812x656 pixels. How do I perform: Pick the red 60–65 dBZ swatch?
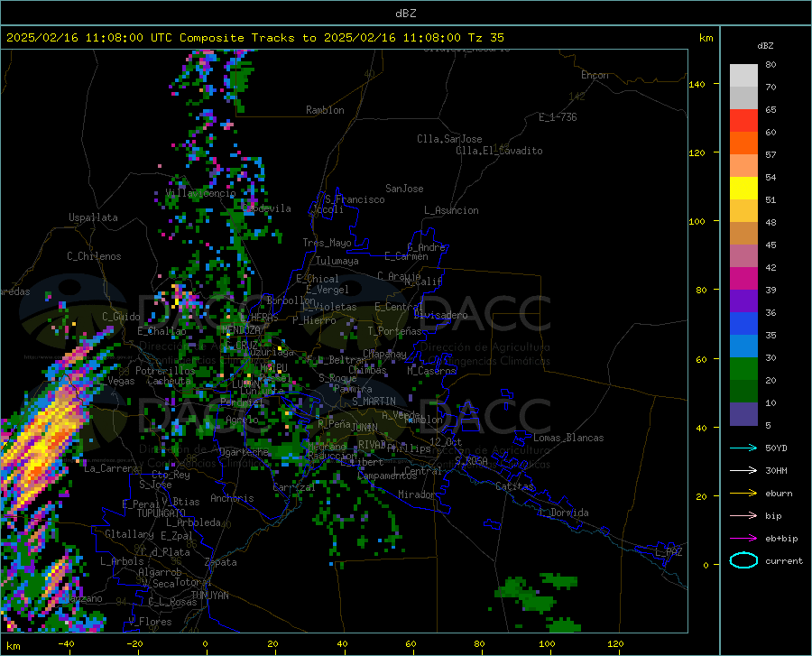pos(743,121)
